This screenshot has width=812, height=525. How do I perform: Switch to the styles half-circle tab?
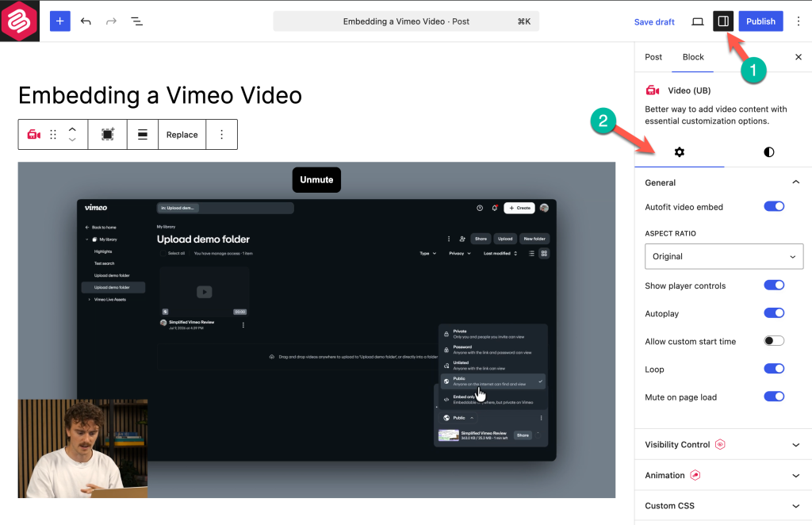[x=769, y=152]
